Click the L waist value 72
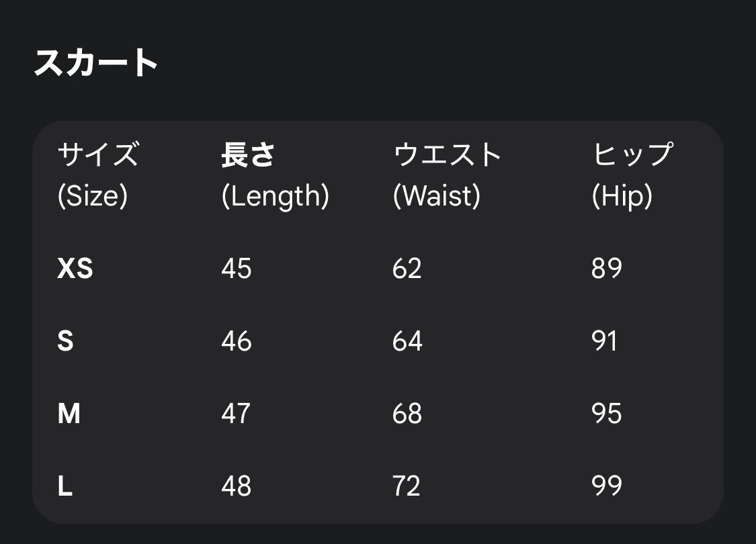756x544 pixels. click(407, 486)
